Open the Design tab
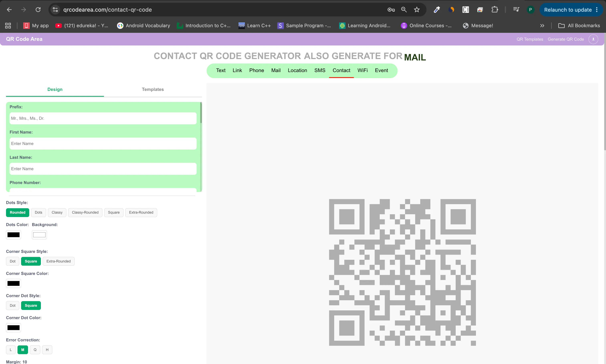606x364 pixels. coord(55,89)
